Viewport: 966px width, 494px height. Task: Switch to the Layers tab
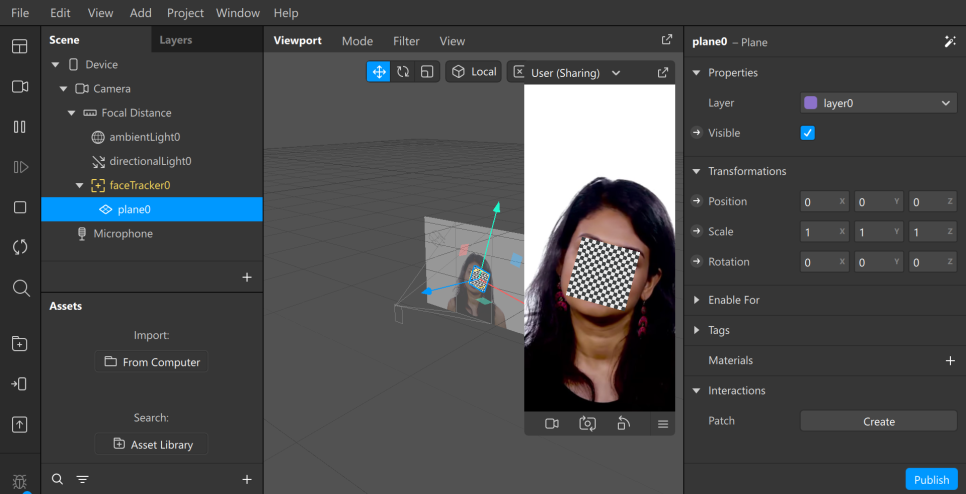tap(176, 40)
